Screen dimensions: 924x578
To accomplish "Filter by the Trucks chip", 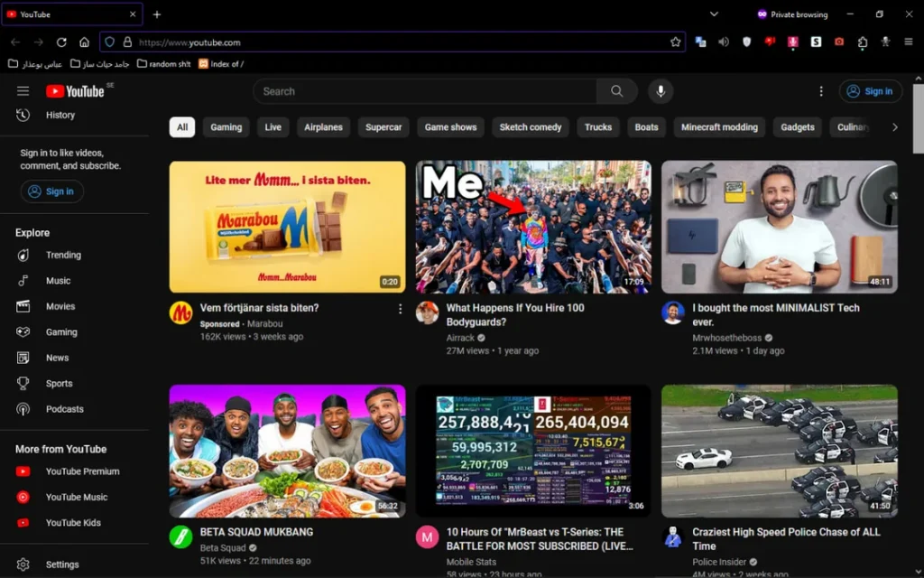I will tap(598, 127).
